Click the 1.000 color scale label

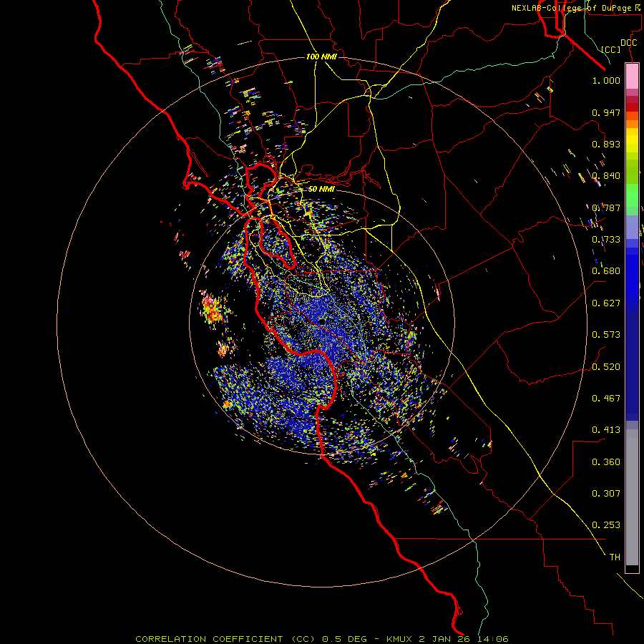tap(606, 80)
